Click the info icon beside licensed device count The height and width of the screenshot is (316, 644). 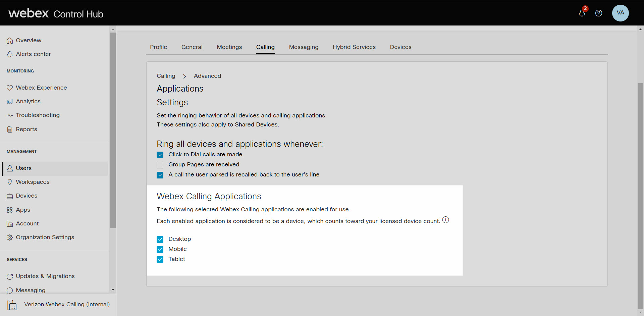[x=446, y=220]
